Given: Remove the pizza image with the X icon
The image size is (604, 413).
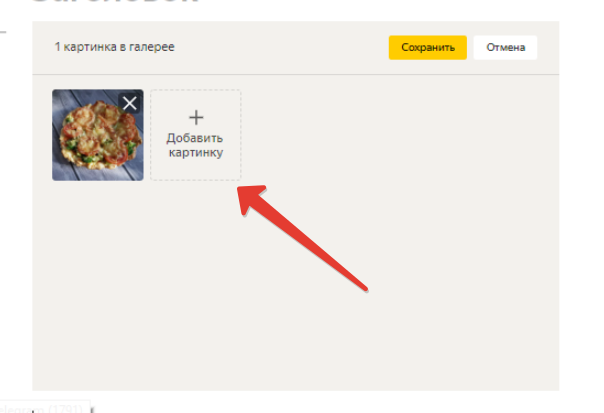Looking at the screenshot, I should [x=130, y=103].
